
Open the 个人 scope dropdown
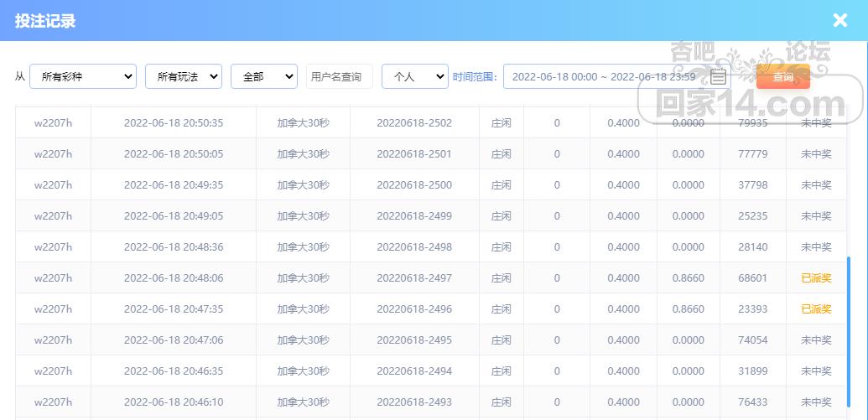[414, 76]
